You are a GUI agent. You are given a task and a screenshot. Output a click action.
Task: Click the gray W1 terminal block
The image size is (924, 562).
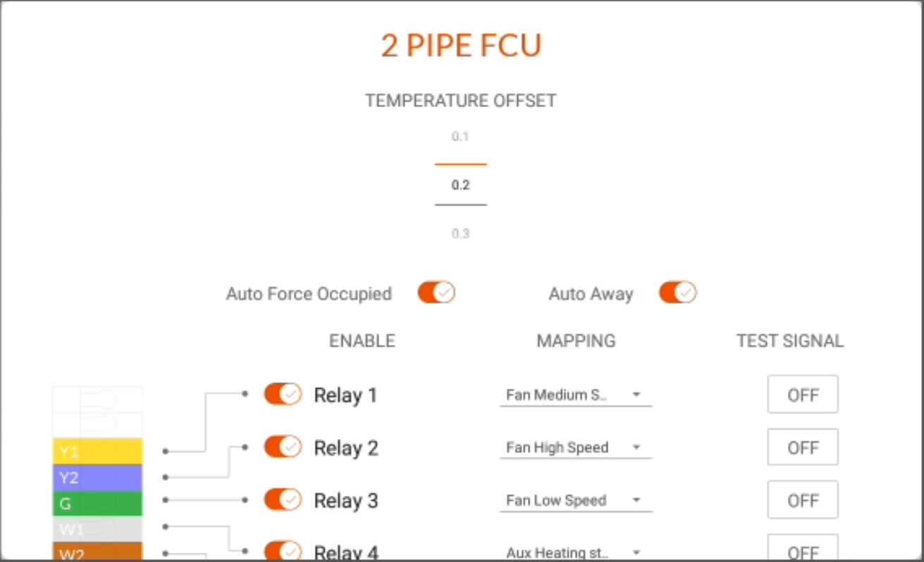coord(97,529)
